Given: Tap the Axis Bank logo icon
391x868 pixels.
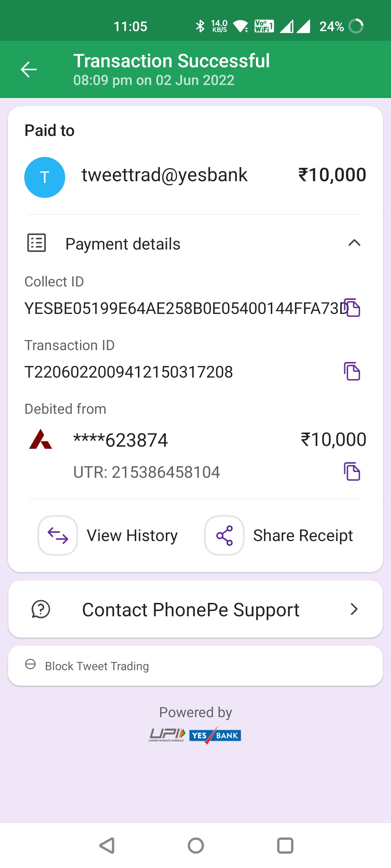Looking at the screenshot, I should [41, 439].
